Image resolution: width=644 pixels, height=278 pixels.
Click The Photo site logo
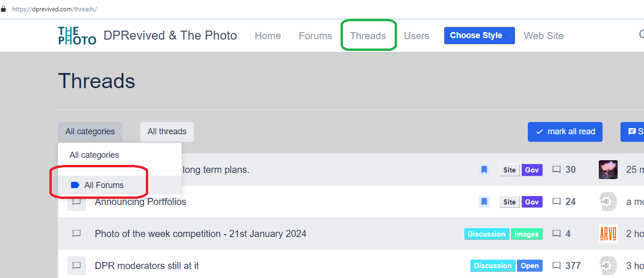tap(77, 36)
